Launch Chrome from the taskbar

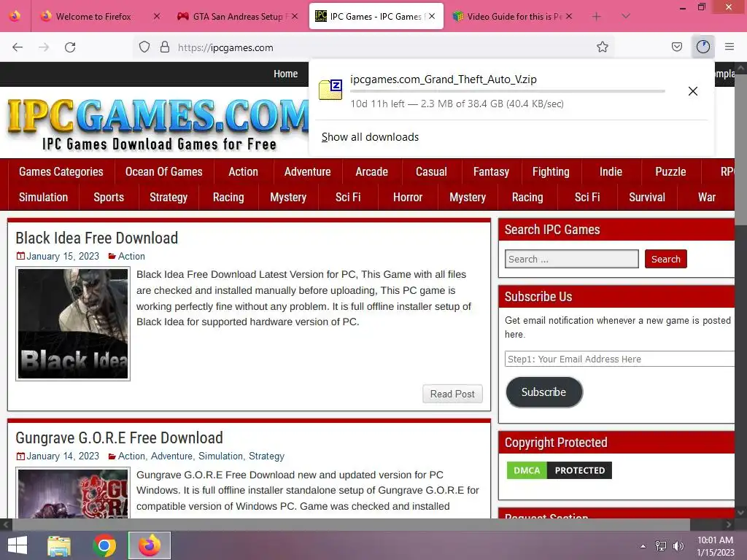click(x=104, y=545)
